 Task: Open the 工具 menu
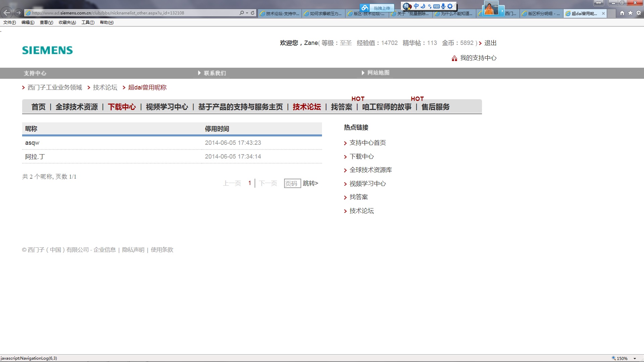click(x=88, y=22)
